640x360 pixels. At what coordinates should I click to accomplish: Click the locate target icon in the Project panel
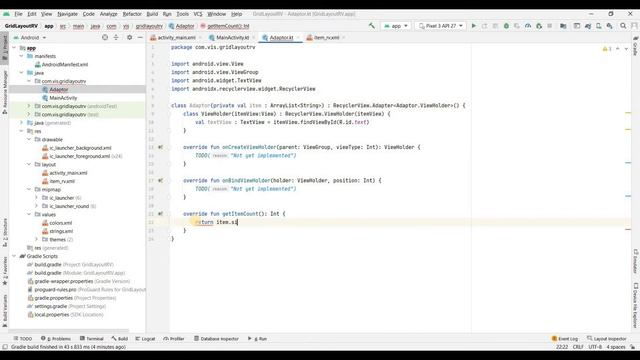coord(105,37)
